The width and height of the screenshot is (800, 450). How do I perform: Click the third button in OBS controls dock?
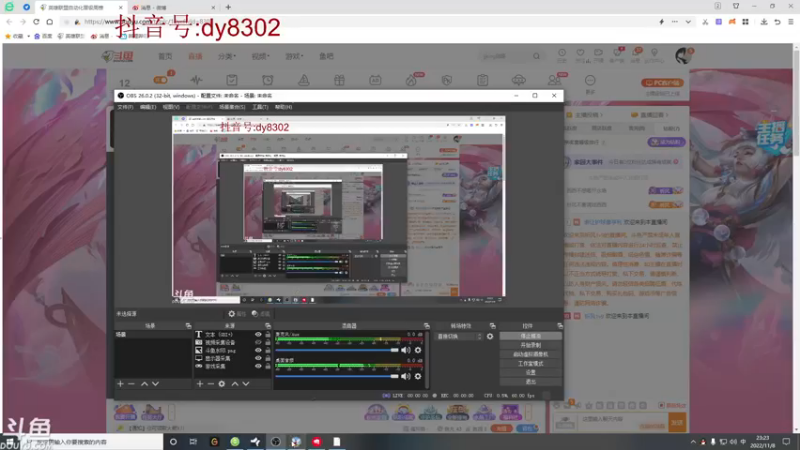[531, 354]
